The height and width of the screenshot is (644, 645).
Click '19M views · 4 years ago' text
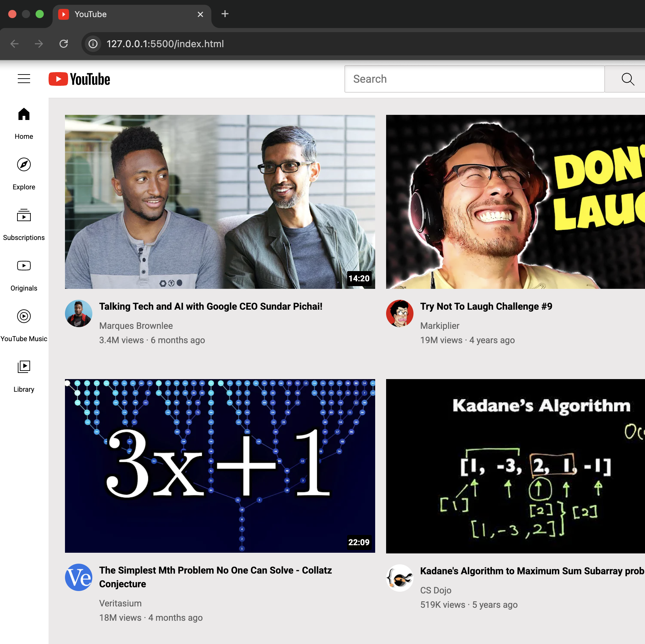pyautogui.click(x=468, y=340)
